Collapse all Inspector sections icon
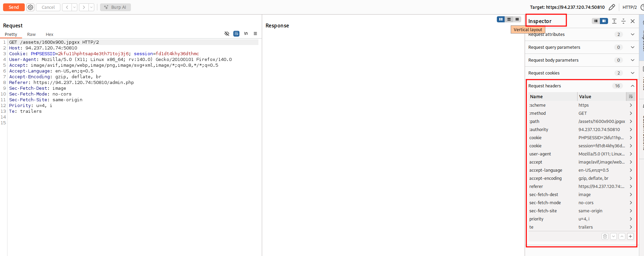The width and height of the screenshot is (644, 256). (x=623, y=21)
